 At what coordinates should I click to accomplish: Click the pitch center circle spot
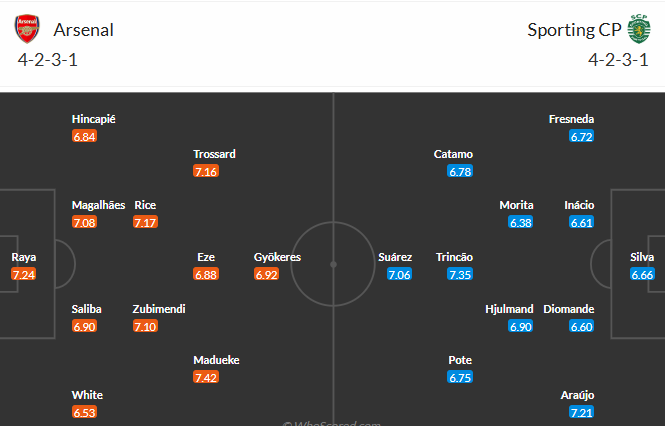(x=333, y=264)
